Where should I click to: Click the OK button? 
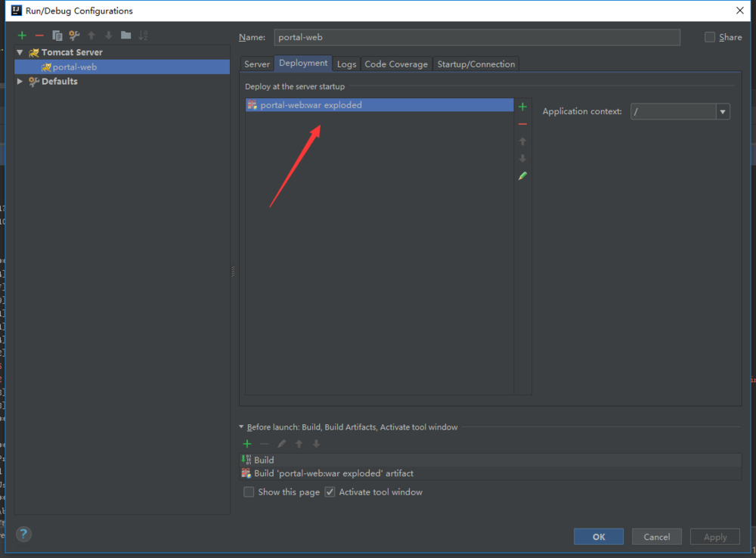599,537
